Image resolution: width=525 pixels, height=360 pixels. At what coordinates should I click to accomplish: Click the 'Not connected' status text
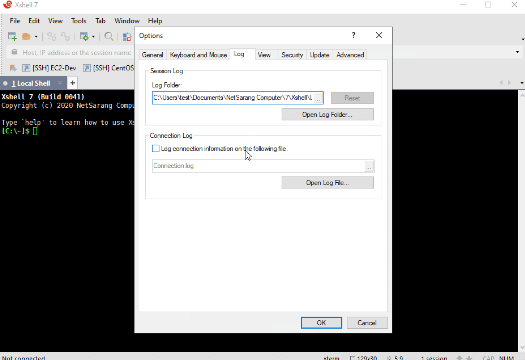tap(23, 358)
